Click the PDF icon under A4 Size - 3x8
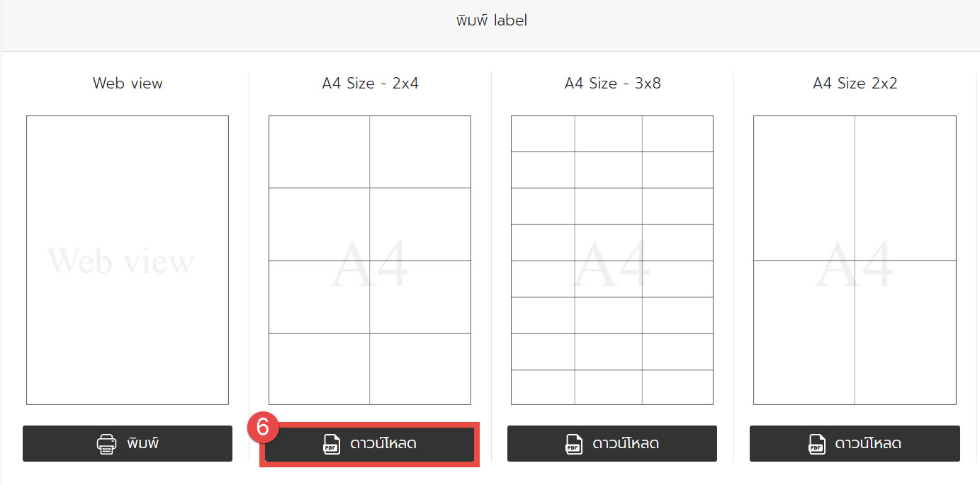The image size is (980, 485). point(573,444)
